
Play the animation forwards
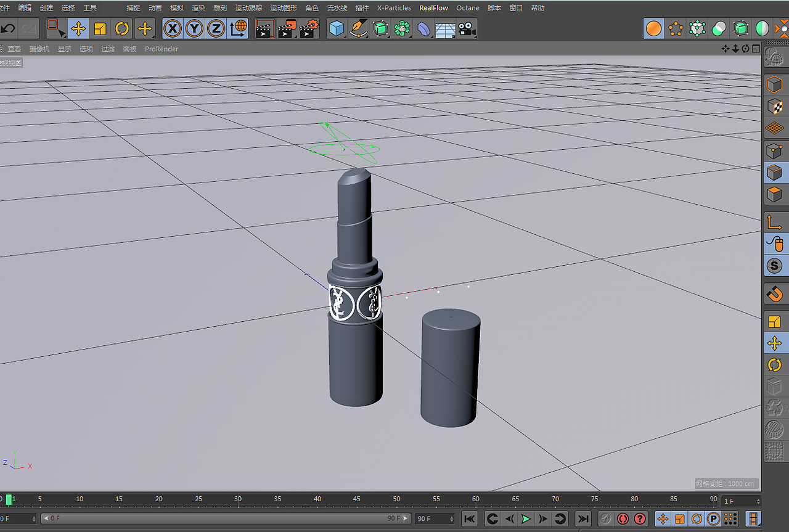[x=526, y=519]
